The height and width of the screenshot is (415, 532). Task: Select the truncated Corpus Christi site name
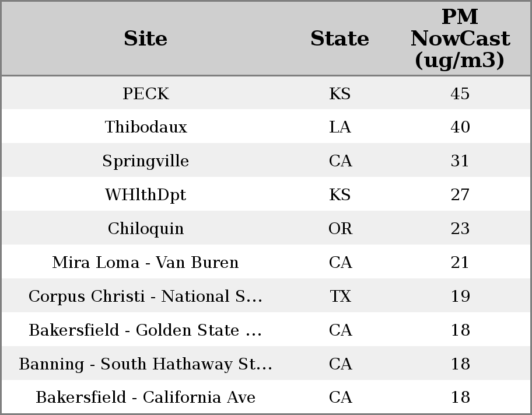146,297
